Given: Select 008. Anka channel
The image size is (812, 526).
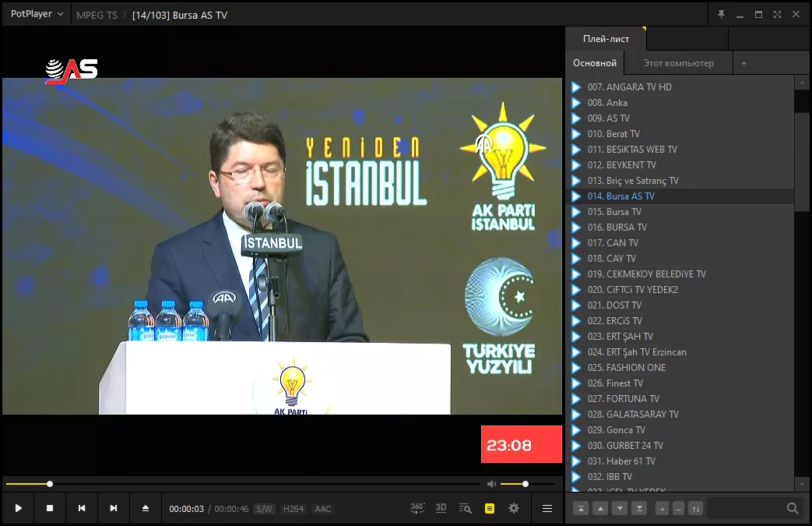Looking at the screenshot, I should point(681,103).
